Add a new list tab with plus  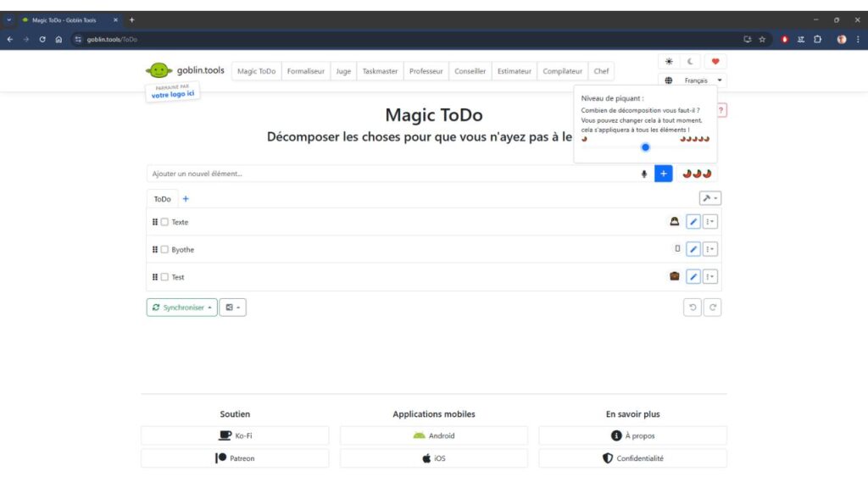tap(186, 198)
